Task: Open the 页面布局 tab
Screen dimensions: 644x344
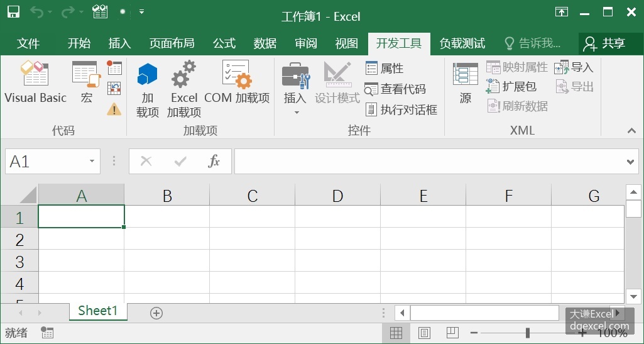Action: coord(172,43)
